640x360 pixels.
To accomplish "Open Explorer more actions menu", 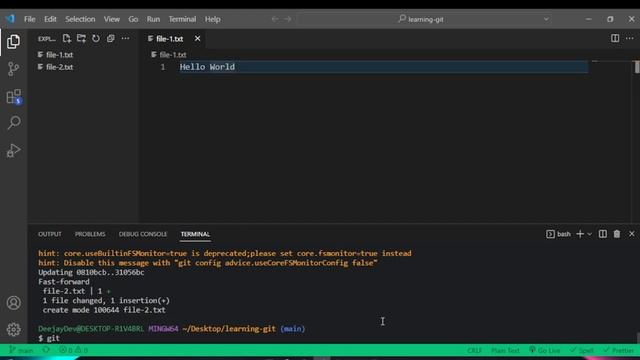I will (125, 38).
